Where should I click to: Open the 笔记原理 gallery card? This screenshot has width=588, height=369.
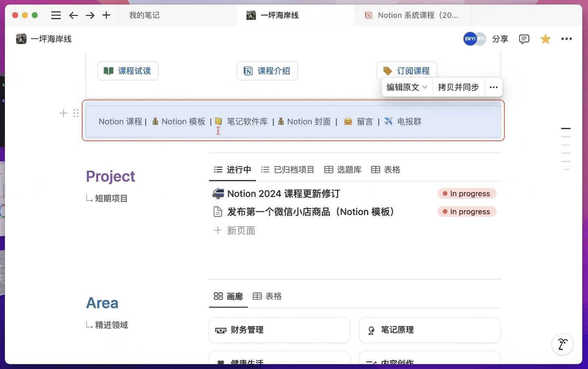click(429, 330)
